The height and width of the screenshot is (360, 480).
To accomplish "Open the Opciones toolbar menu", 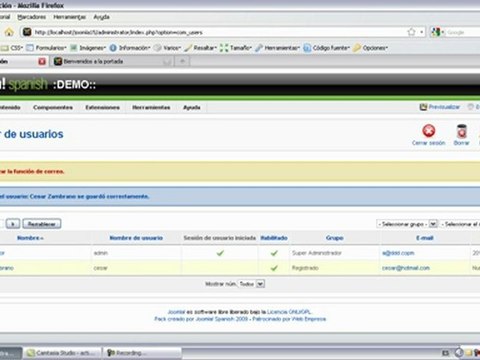I will pyautogui.click(x=371, y=48).
